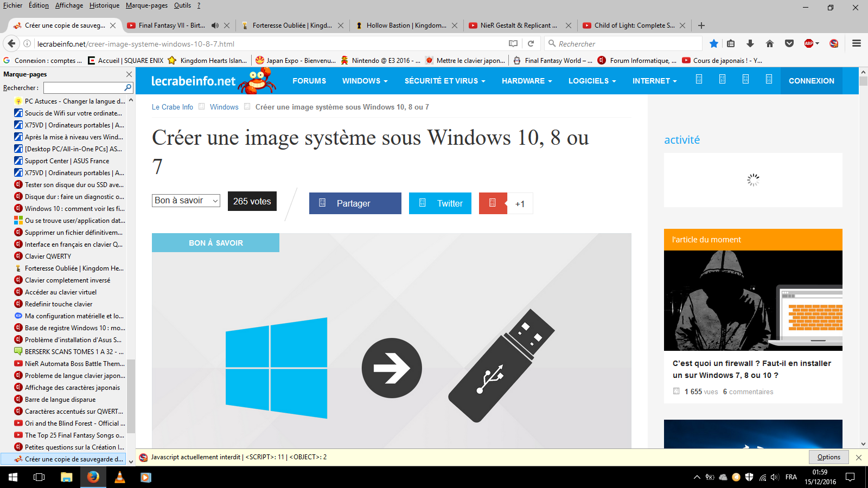Close the NoScript notification bar

click(859, 457)
